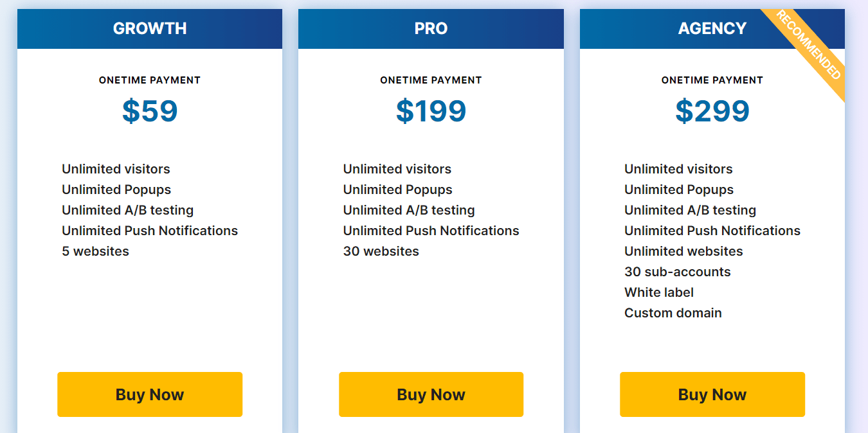Image resolution: width=868 pixels, height=433 pixels.
Task: Select Custom domain in the AGENCY column
Action: 673,313
